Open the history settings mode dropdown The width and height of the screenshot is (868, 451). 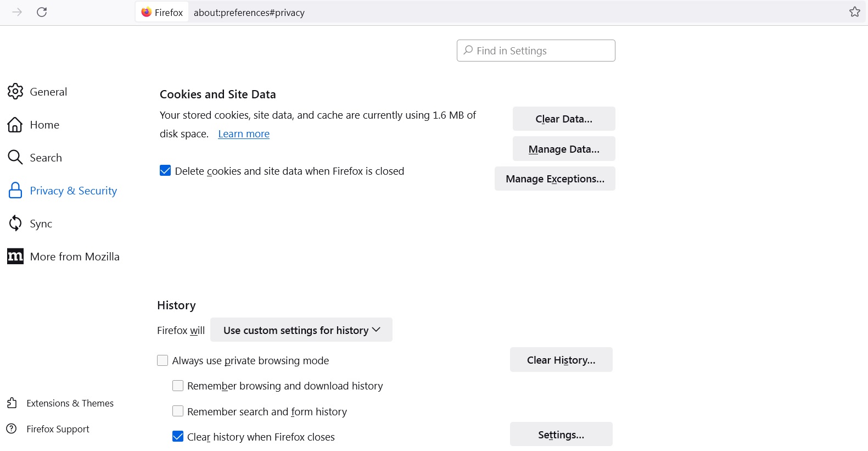(x=301, y=330)
